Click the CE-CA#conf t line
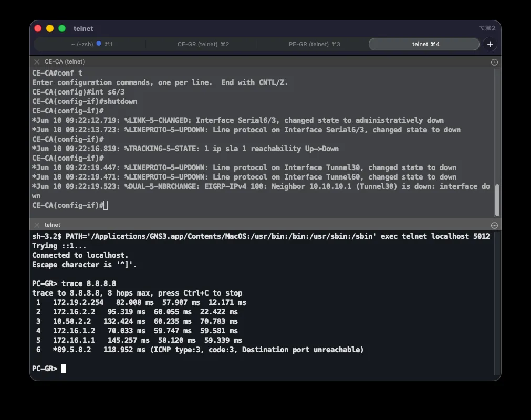This screenshot has height=420, width=531. [x=57, y=73]
